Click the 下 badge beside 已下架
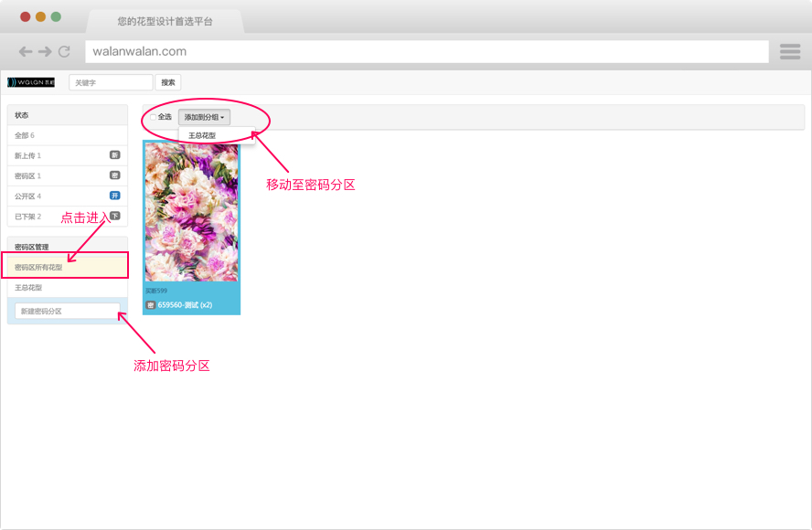 click(x=115, y=216)
